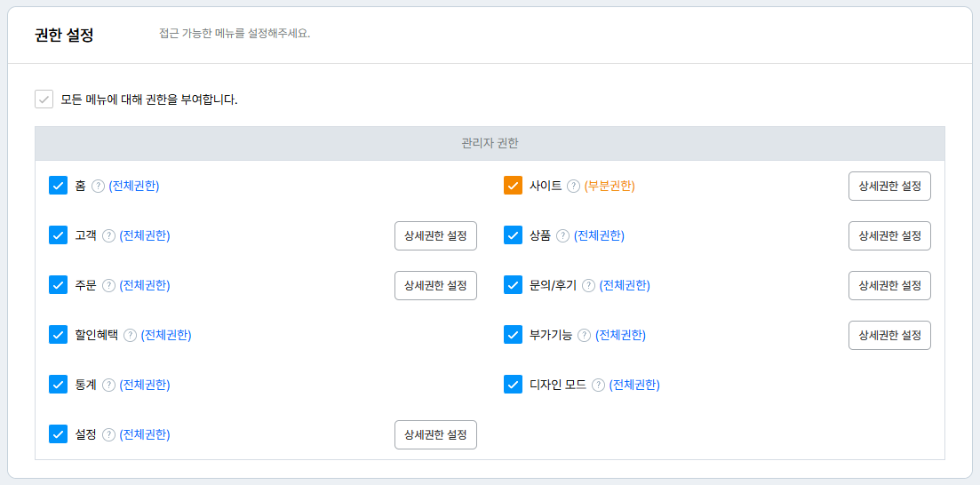Open 상세권한 설정 for the 설정 row
This screenshot has height=485, width=980.
[435, 435]
